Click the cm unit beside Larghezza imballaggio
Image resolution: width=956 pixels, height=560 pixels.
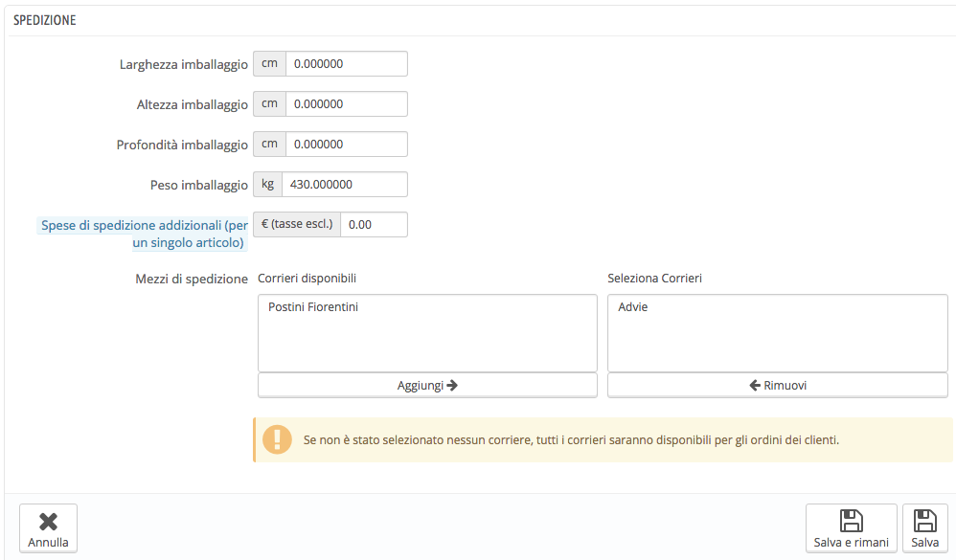coord(269,64)
